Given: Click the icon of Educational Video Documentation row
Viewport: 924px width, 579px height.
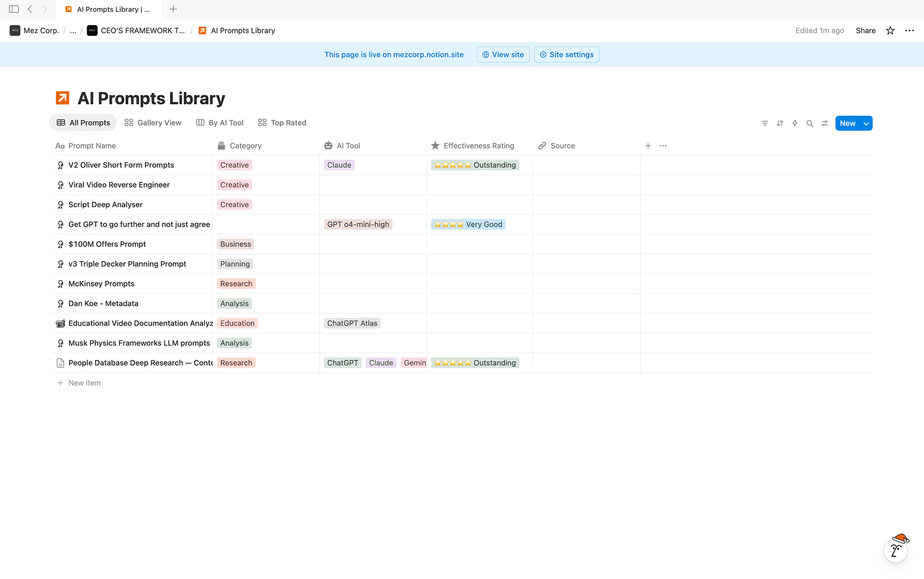Looking at the screenshot, I should click(60, 323).
